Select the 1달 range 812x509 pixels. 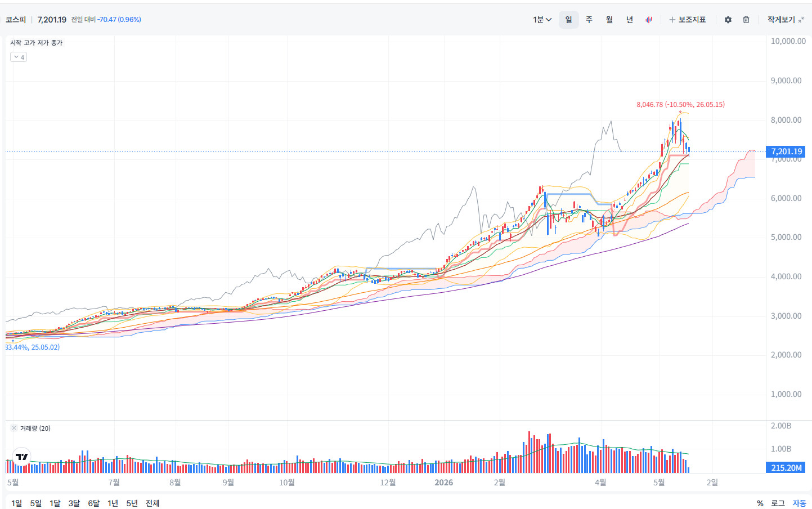tap(55, 503)
